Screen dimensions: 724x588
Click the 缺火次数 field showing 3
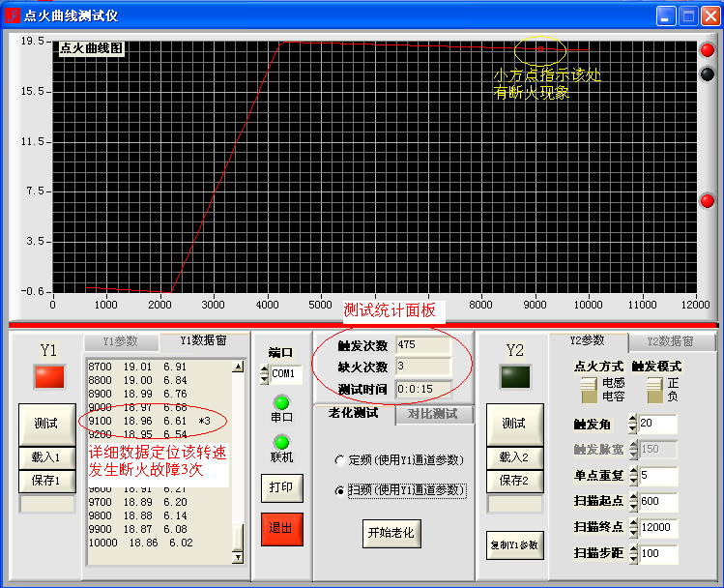click(x=423, y=367)
